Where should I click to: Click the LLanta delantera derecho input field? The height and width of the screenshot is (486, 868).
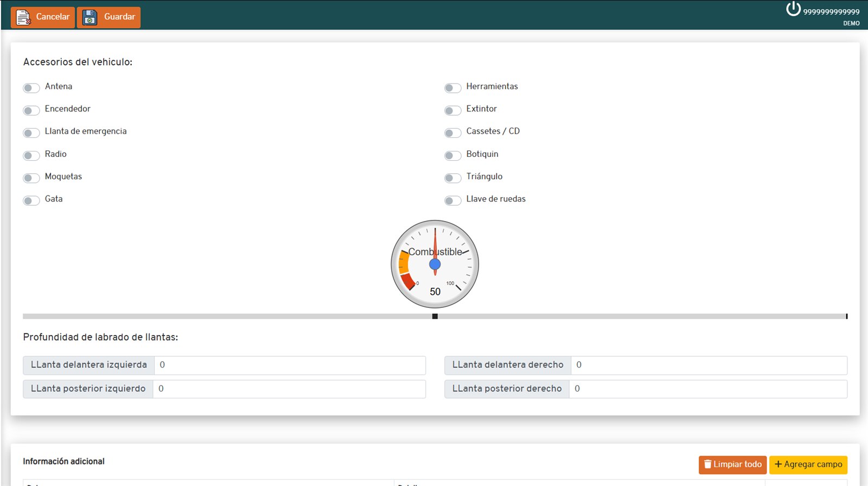click(709, 365)
